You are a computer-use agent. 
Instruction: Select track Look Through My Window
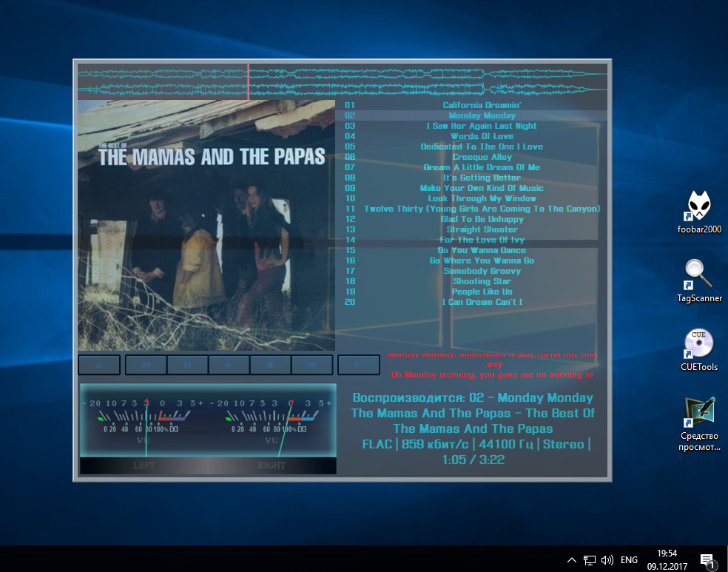click(x=471, y=198)
